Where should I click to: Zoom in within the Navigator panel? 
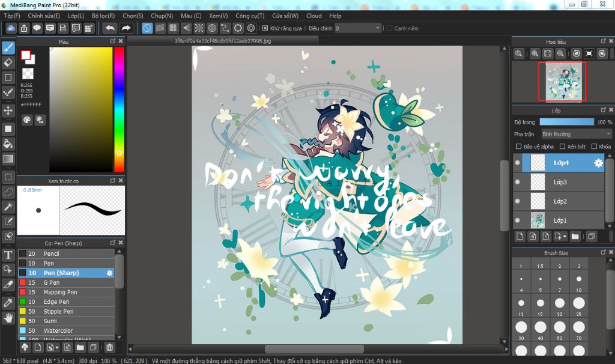click(535, 53)
